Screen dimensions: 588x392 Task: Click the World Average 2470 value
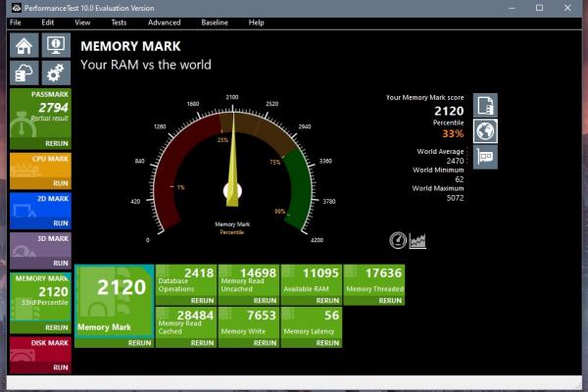coord(455,161)
